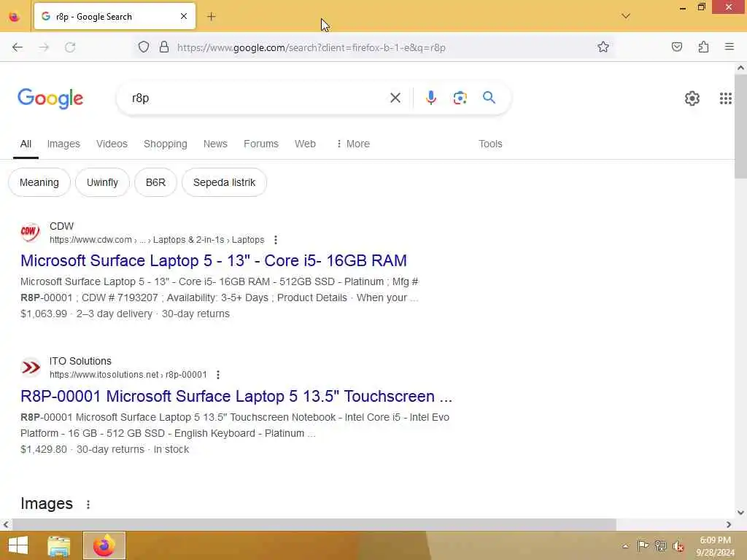Click the itosolutions.net breadcrumb URL

click(x=128, y=375)
